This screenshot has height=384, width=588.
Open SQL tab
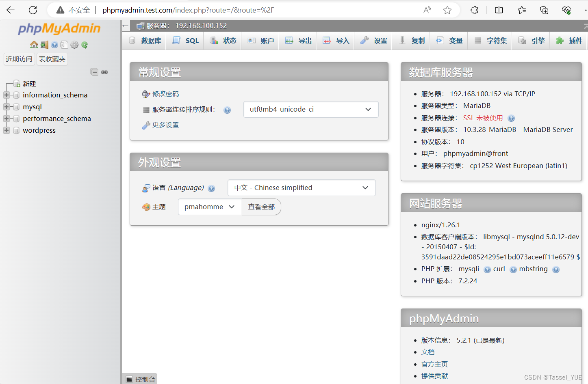pyautogui.click(x=185, y=41)
